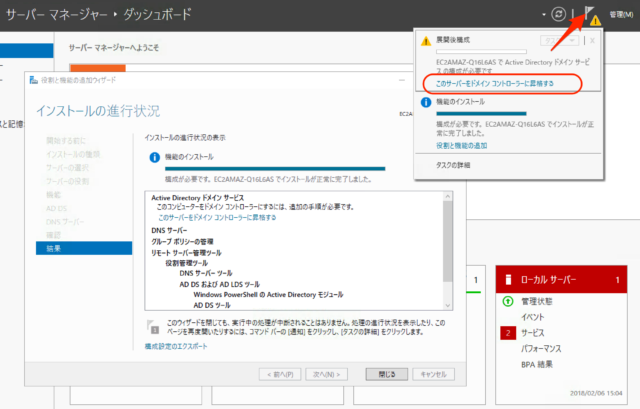640x409 pixels.
Task: Select AD DS および AD LDS ツール row
Action: pos(220,285)
